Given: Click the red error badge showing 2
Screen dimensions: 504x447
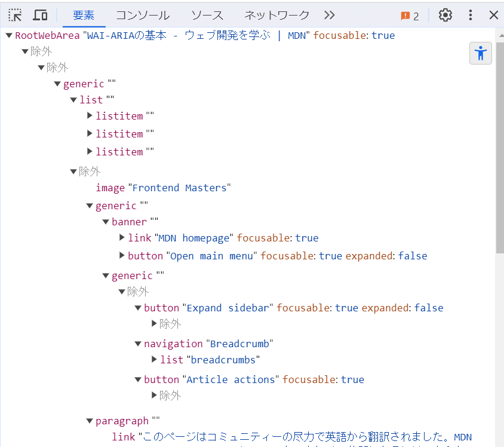Looking at the screenshot, I should click(x=409, y=15).
